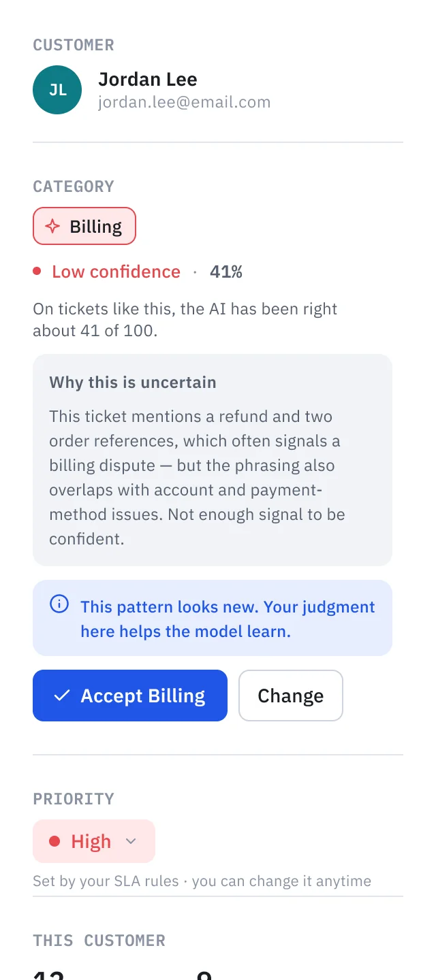This screenshot has height=980, width=436.
Task: Click the sparkle icon in Billing chip
Action: pyautogui.click(x=52, y=227)
